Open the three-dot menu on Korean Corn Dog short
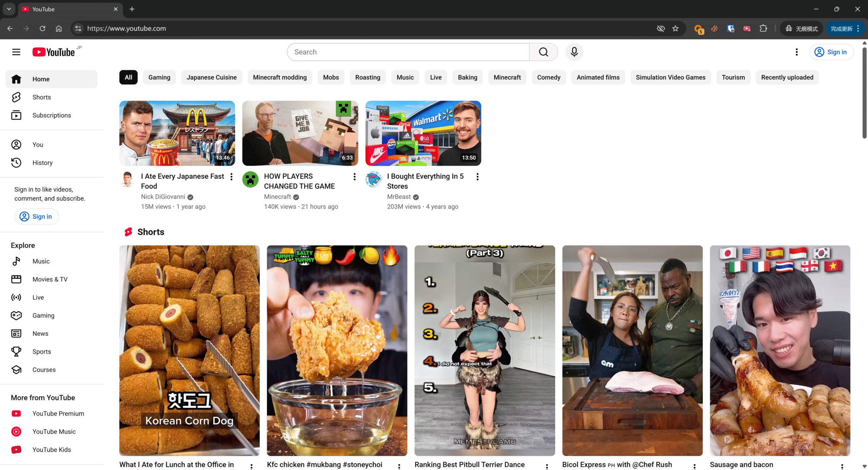 (252, 467)
